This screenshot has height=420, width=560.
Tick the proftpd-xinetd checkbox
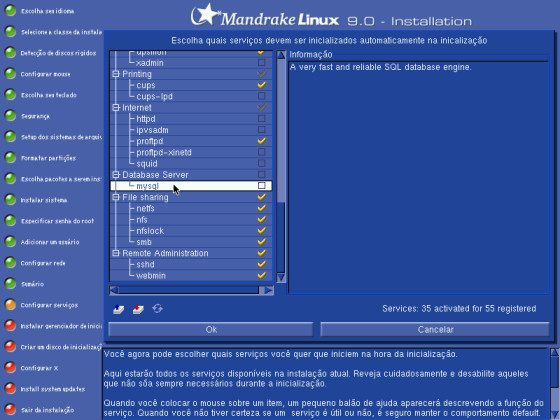(x=261, y=152)
